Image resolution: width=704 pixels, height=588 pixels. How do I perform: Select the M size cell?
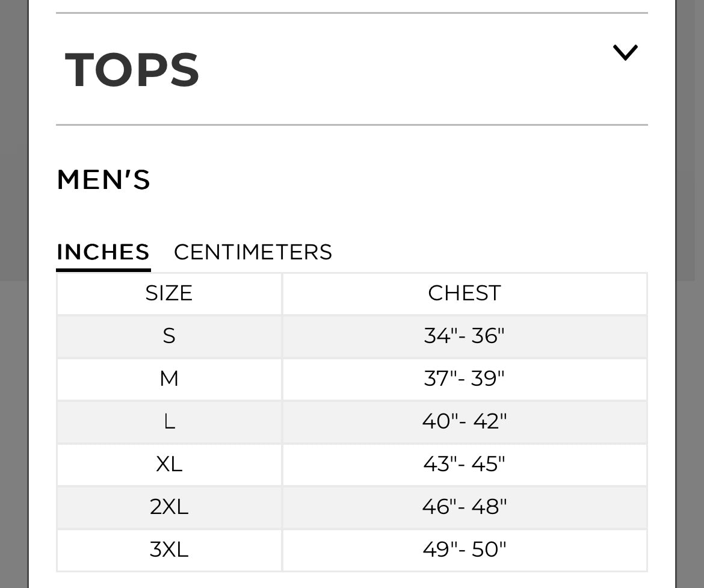tap(169, 379)
